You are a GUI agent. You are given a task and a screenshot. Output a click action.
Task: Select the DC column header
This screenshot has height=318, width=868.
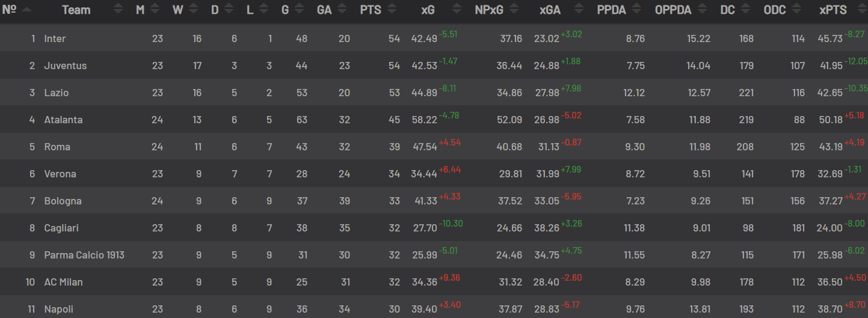coord(727,10)
